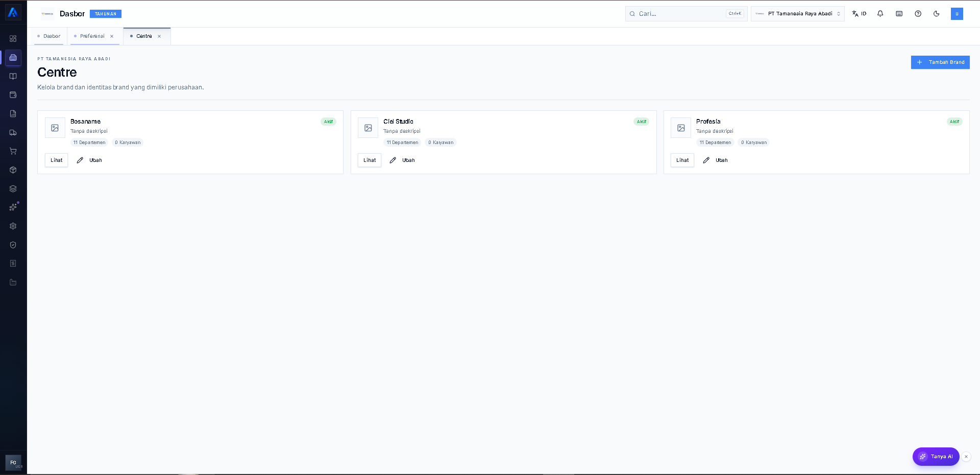Click Ubah on the Bosaname card

tap(89, 160)
